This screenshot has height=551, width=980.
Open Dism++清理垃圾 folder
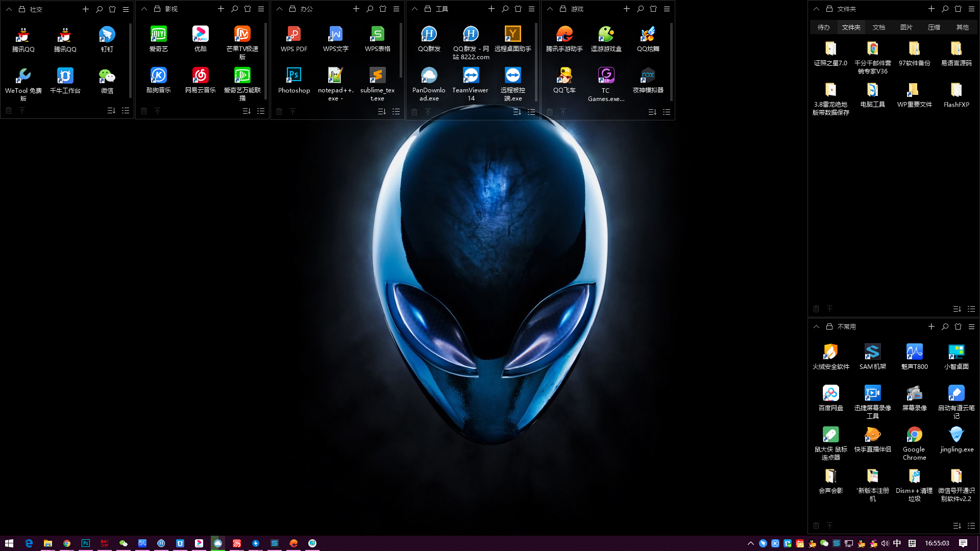[x=914, y=485]
